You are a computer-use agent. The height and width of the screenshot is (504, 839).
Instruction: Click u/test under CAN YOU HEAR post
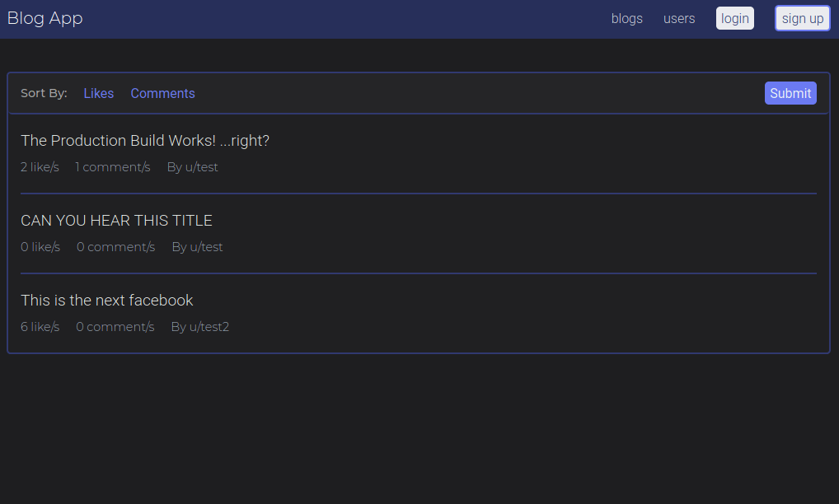pyautogui.click(x=206, y=246)
